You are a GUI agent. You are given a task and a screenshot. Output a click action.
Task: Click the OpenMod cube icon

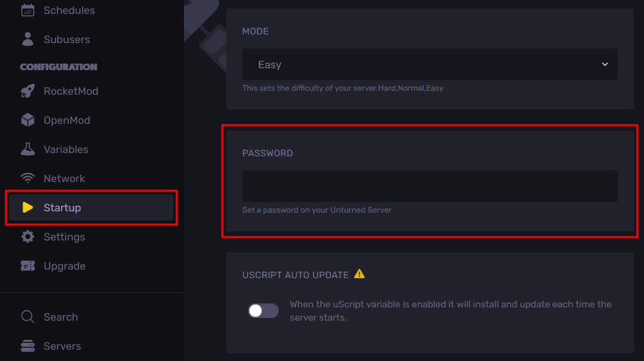click(28, 120)
